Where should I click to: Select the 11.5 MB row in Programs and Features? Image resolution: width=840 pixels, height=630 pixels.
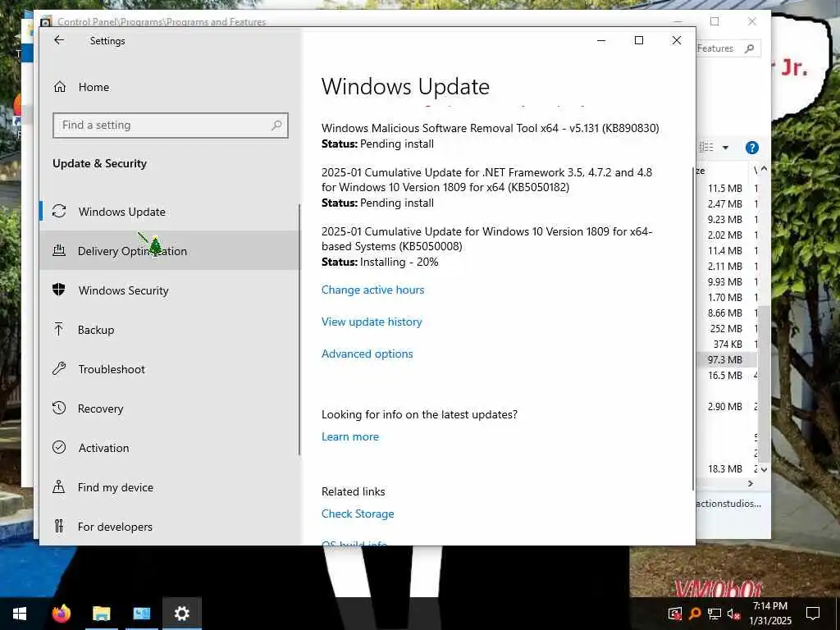pos(728,188)
